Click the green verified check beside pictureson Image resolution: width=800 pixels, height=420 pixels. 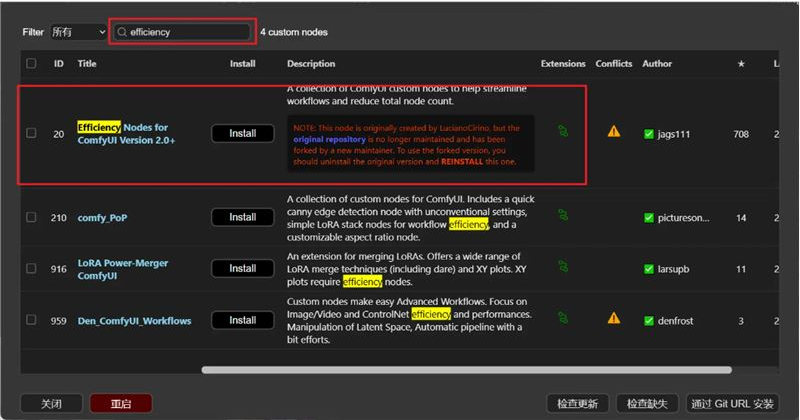(648, 217)
